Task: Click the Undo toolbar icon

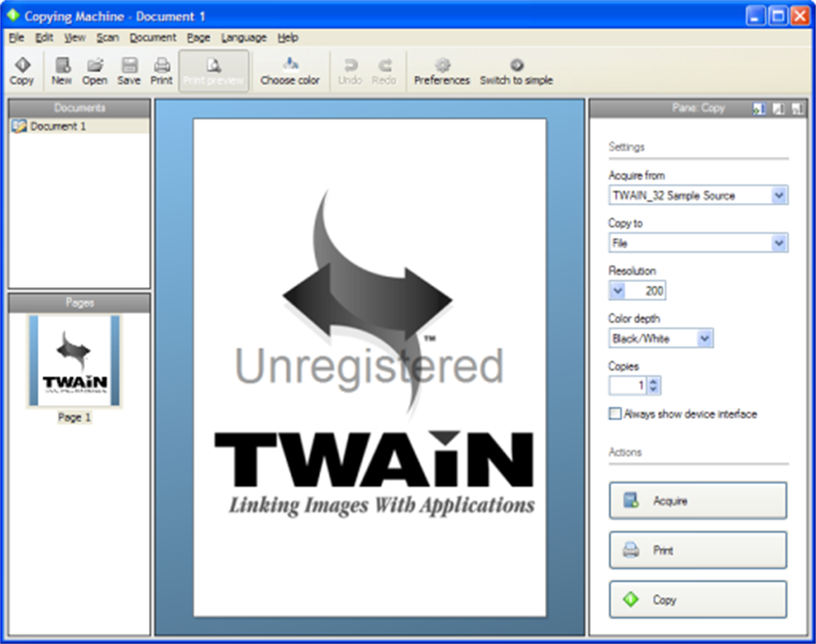Action: 350,71
